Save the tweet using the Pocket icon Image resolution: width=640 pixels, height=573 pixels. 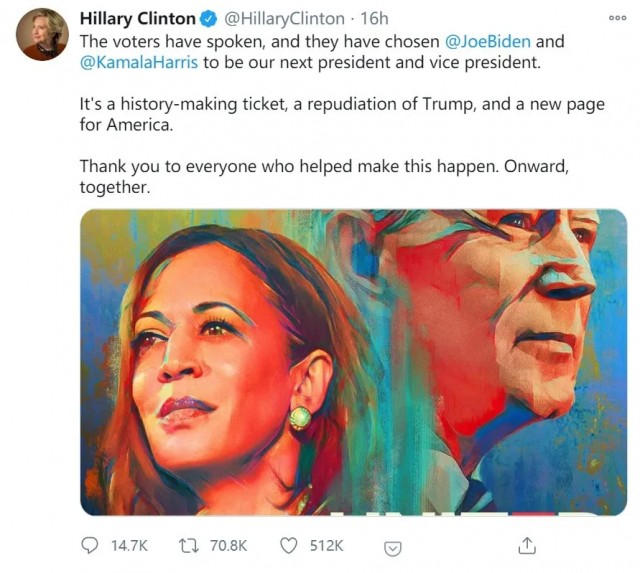click(x=393, y=549)
